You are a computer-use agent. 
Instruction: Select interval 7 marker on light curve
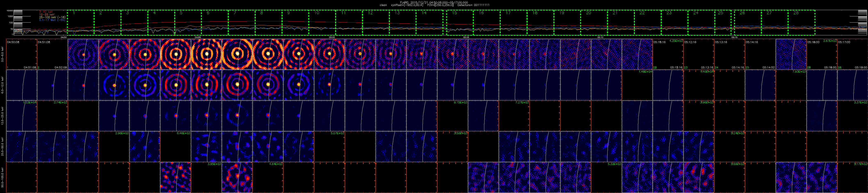235,13
